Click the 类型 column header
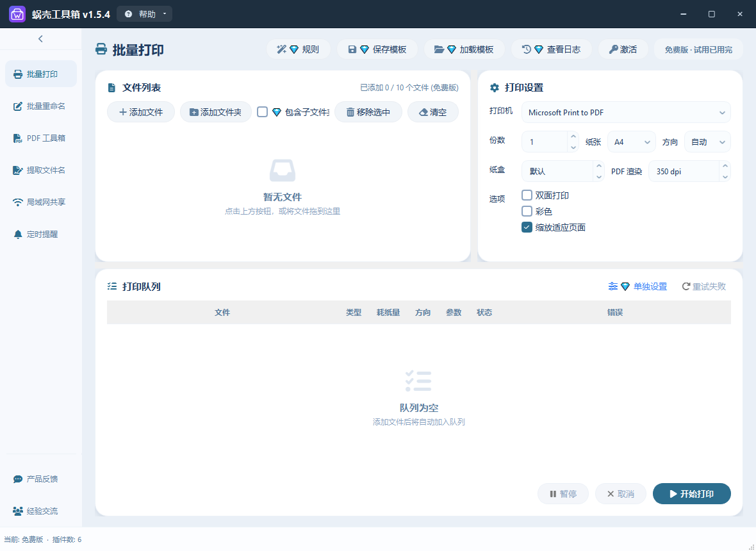The height and width of the screenshot is (551, 756). coord(354,313)
